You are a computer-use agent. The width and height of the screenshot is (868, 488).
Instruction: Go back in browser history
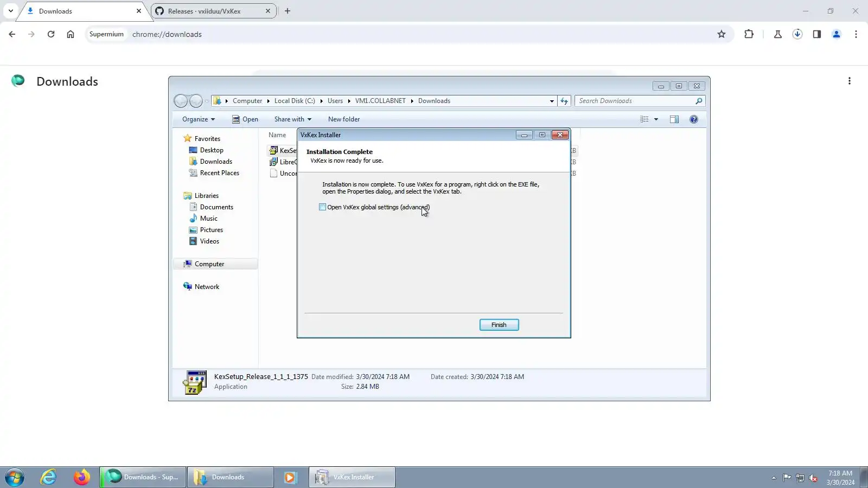click(x=12, y=34)
